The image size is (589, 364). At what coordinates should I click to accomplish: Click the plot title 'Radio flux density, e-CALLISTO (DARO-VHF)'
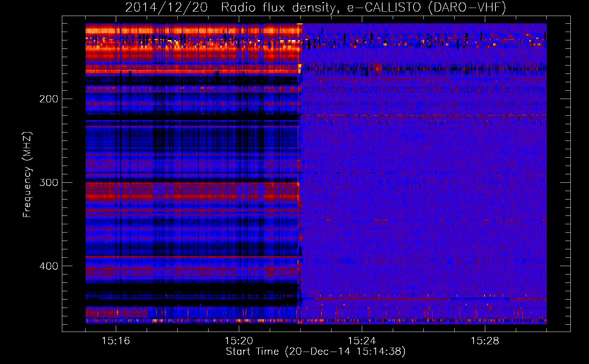[x=363, y=7]
